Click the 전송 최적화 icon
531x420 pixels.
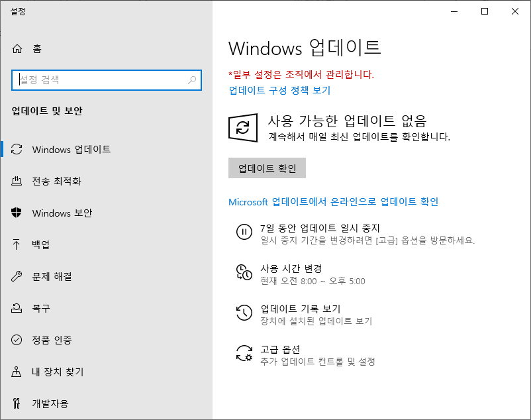click(17, 181)
